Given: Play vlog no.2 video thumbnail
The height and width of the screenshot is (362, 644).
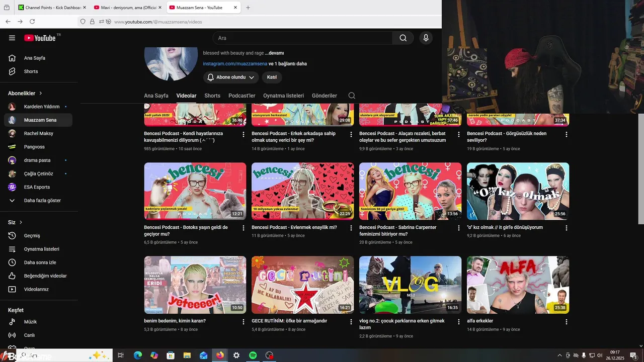Looking at the screenshot, I should coord(410,285).
